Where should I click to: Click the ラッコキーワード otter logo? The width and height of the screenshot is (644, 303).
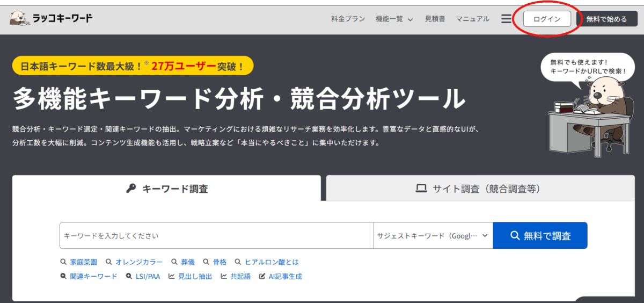51,19
